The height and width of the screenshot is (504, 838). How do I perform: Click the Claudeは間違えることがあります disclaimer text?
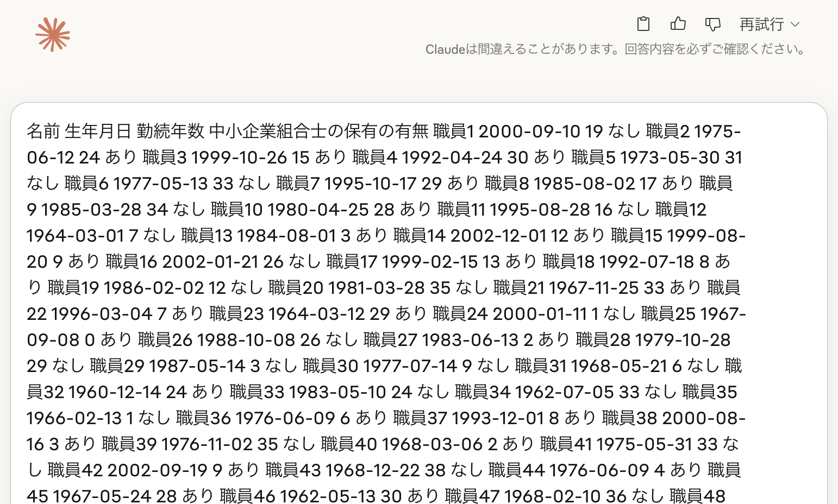point(616,49)
